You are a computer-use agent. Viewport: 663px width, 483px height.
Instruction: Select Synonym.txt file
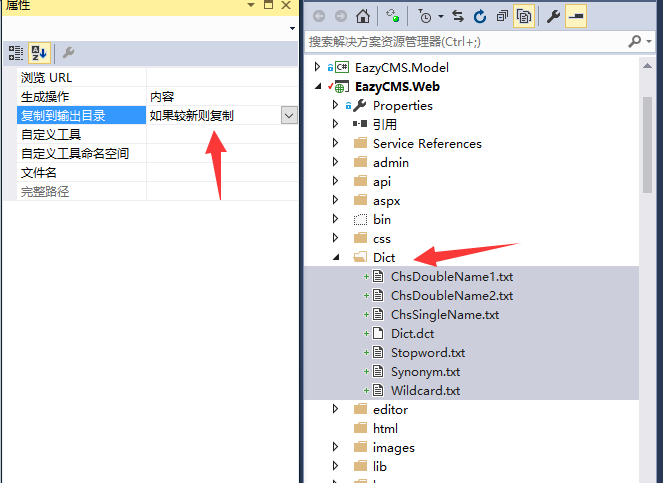(x=425, y=372)
